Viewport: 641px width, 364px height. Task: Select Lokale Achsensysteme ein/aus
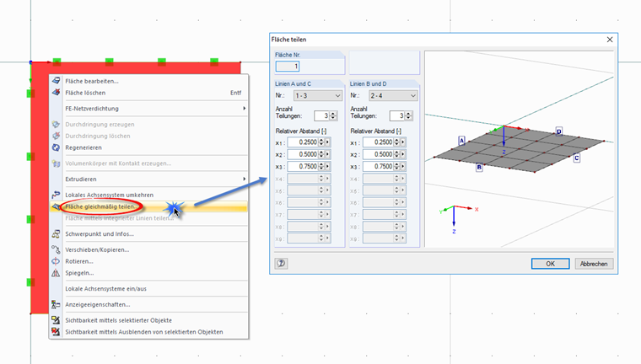coord(148,289)
